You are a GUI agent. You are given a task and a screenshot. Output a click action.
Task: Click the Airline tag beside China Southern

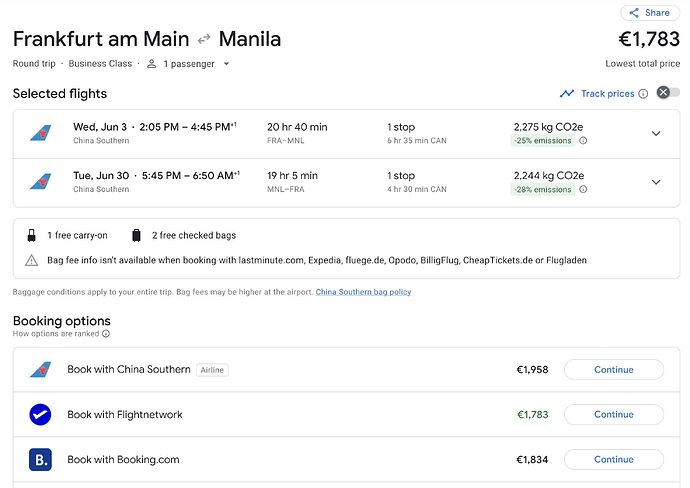click(212, 370)
